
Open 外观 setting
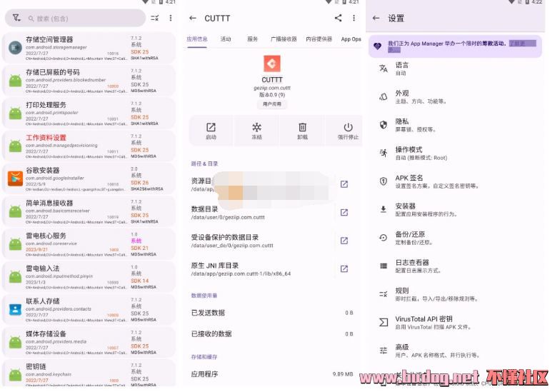456,97
